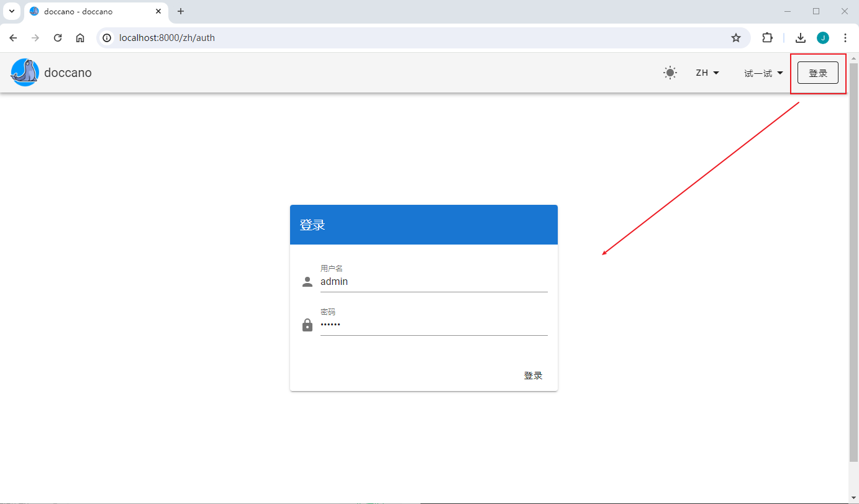Reload the page with refresh icon
Viewport: 859px width, 504px height.
click(58, 38)
